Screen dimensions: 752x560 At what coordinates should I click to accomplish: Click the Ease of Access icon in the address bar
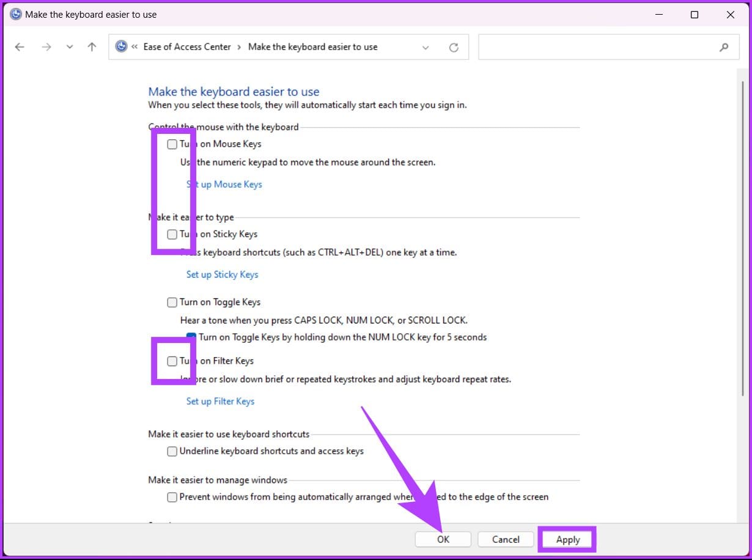pyautogui.click(x=121, y=46)
